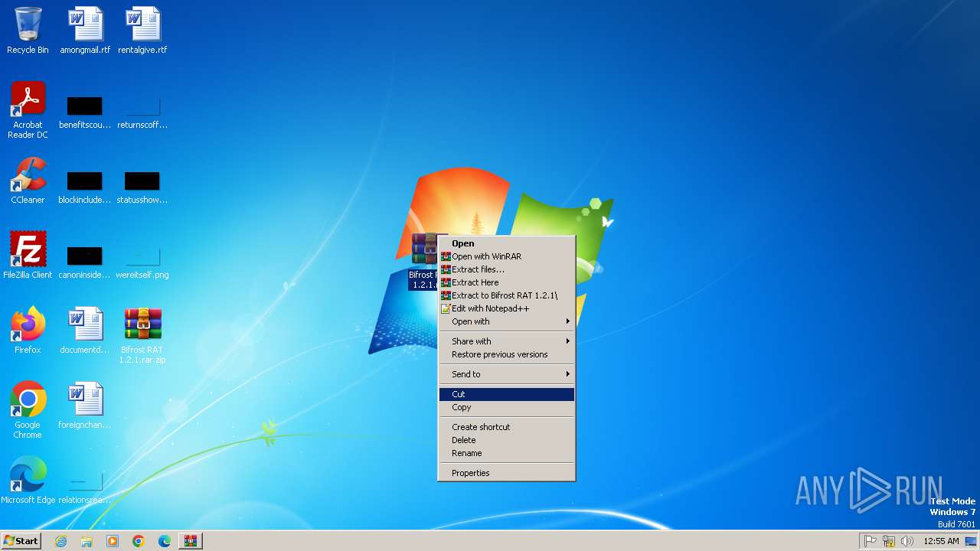Image resolution: width=980 pixels, height=551 pixels.
Task: Choose Rename in context menu
Action: coord(506,453)
